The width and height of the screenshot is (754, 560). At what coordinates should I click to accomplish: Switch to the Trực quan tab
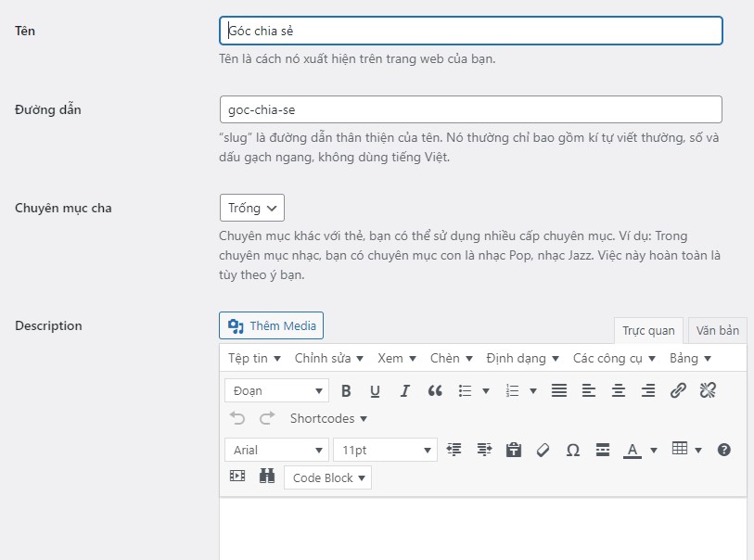click(648, 331)
